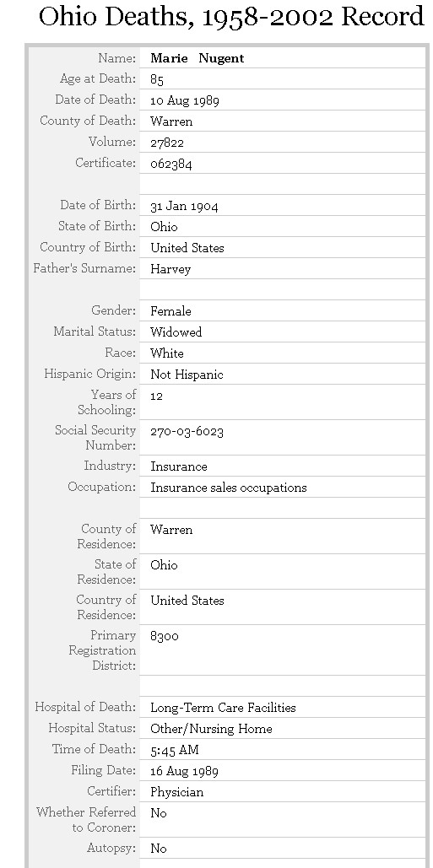Select Primary Registration District value 8300
This screenshot has width=433, height=868.
(164, 635)
